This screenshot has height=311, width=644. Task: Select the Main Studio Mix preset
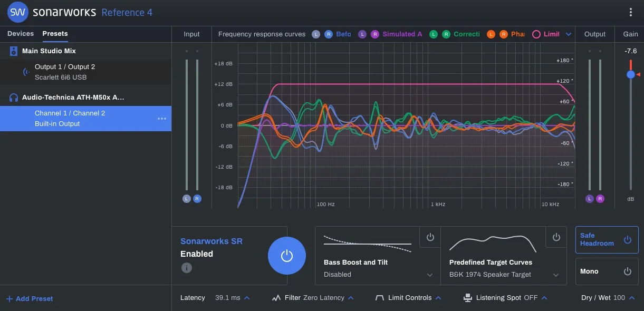[85, 51]
